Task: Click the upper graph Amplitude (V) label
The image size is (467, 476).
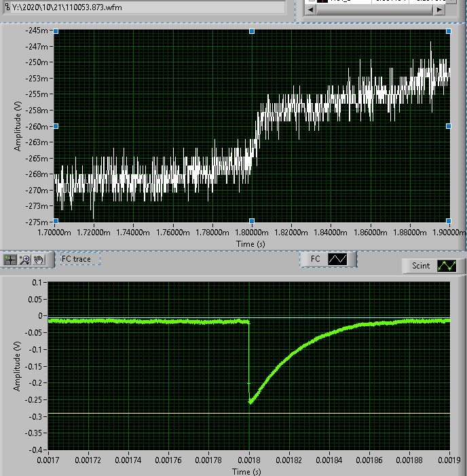Action: [x=18, y=126]
